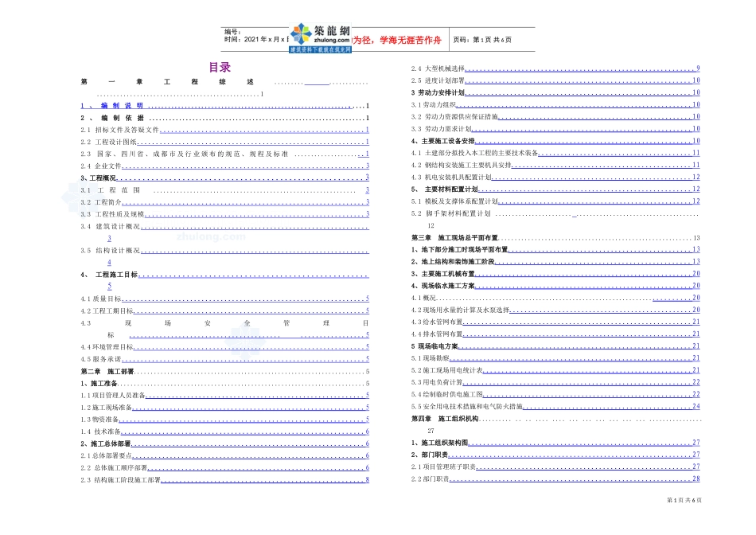Open '5.5 安全用电技术措施和电气防火措施' entry
Screen dimensions: 756x535
click(x=555, y=406)
